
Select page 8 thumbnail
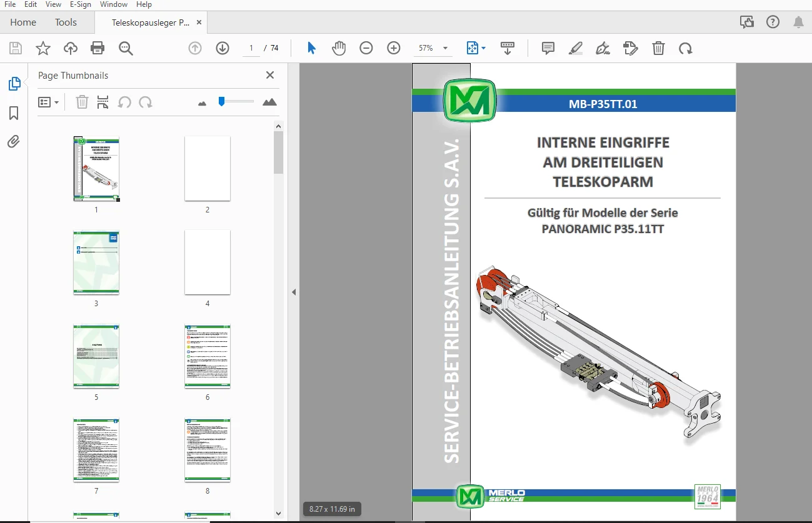pyautogui.click(x=208, y=450)
